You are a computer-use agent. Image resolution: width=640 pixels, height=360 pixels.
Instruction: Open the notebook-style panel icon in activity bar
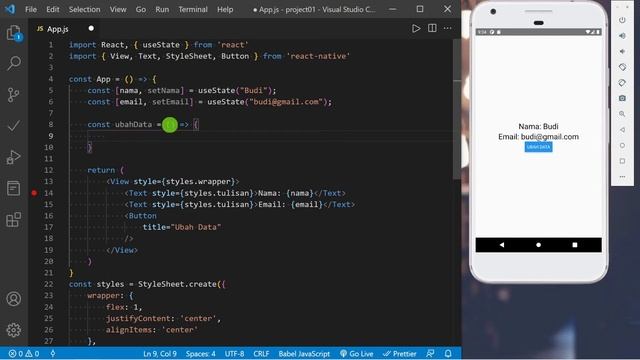(13, 188)
